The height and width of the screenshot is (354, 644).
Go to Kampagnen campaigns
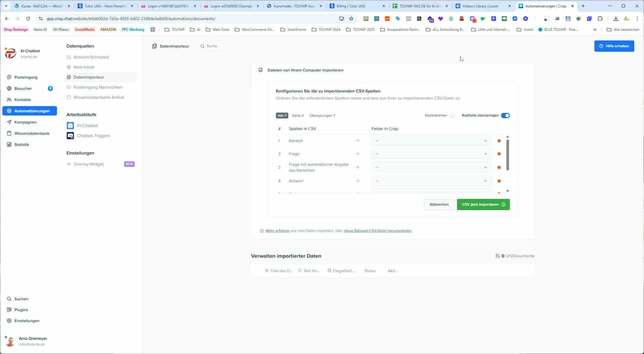click(x=25, y=122)
